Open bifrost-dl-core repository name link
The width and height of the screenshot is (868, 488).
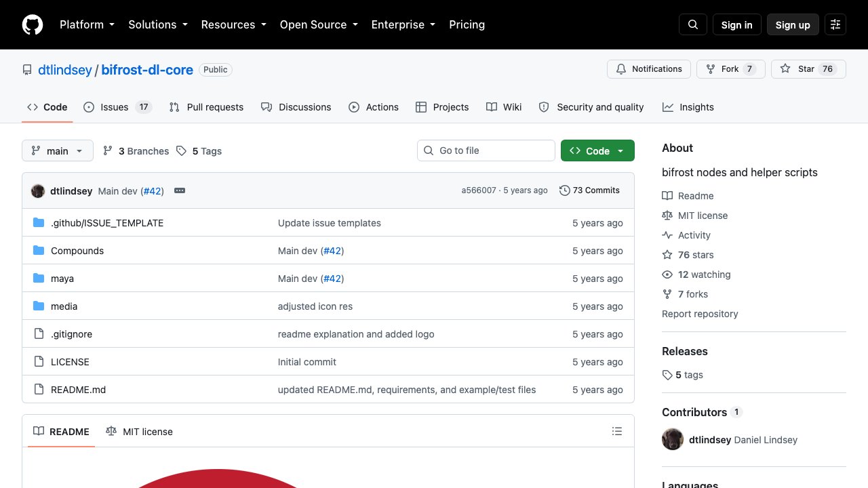[147, 70]
